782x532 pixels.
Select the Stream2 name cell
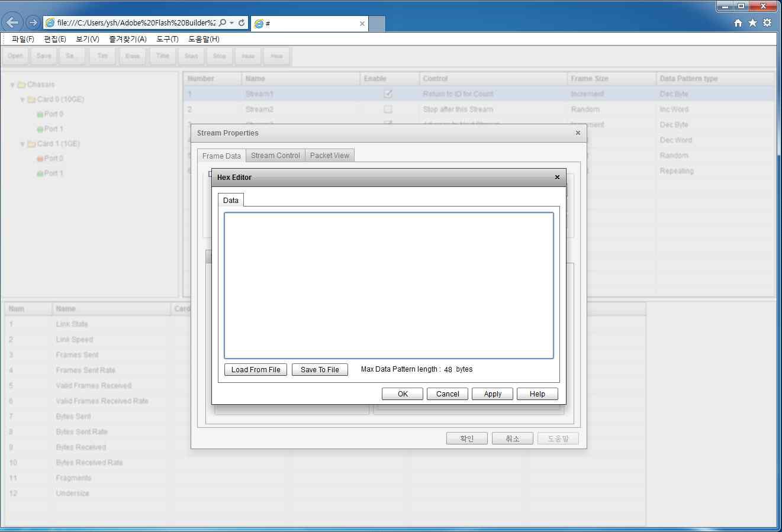pos(301,109)
